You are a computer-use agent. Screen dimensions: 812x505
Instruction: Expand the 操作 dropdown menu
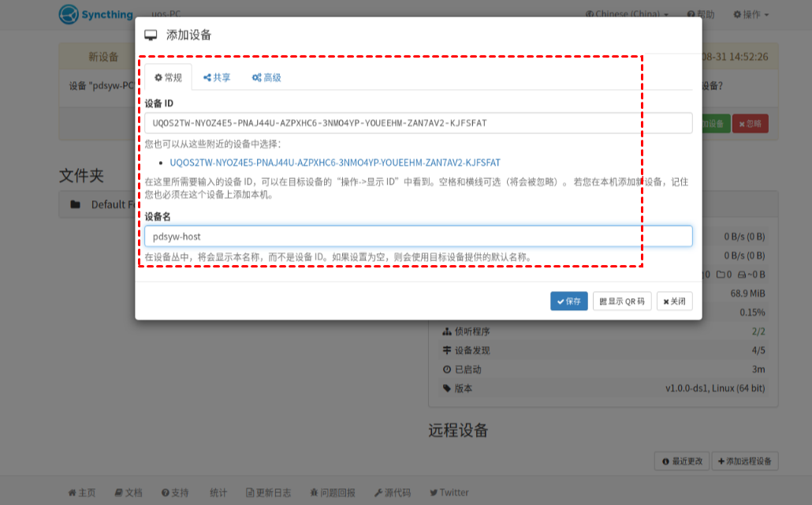click(x=751, y=14)
